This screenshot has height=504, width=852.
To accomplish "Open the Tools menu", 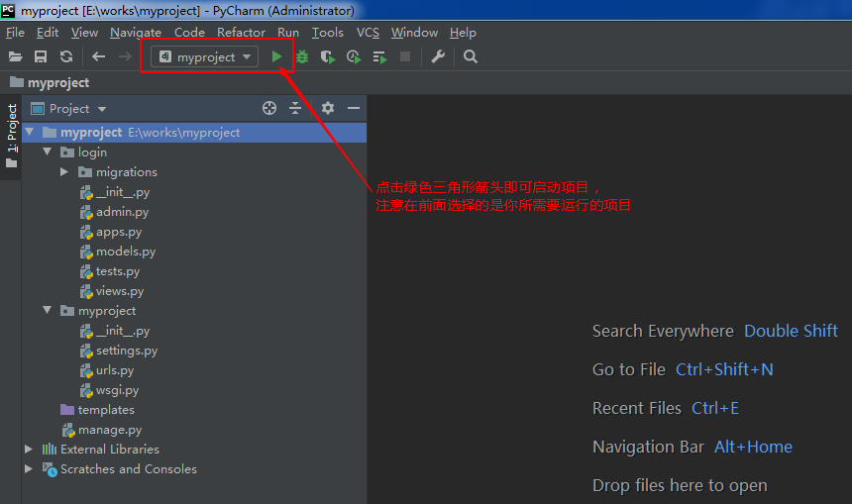I will (x=327, y=33).
